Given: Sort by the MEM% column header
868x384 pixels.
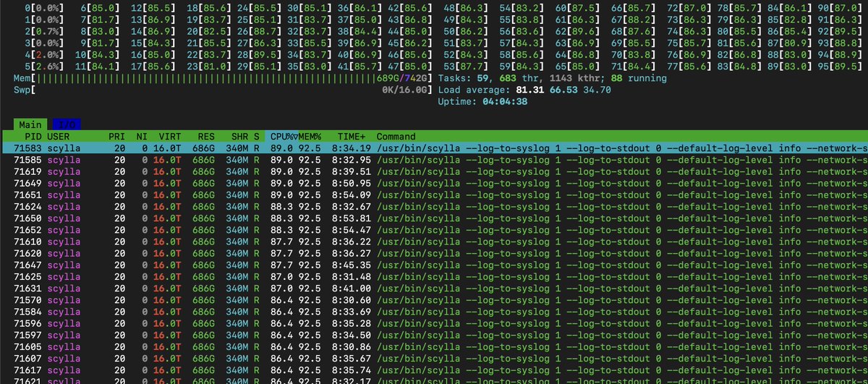Looking at the screenshot, I should point(310,136).
